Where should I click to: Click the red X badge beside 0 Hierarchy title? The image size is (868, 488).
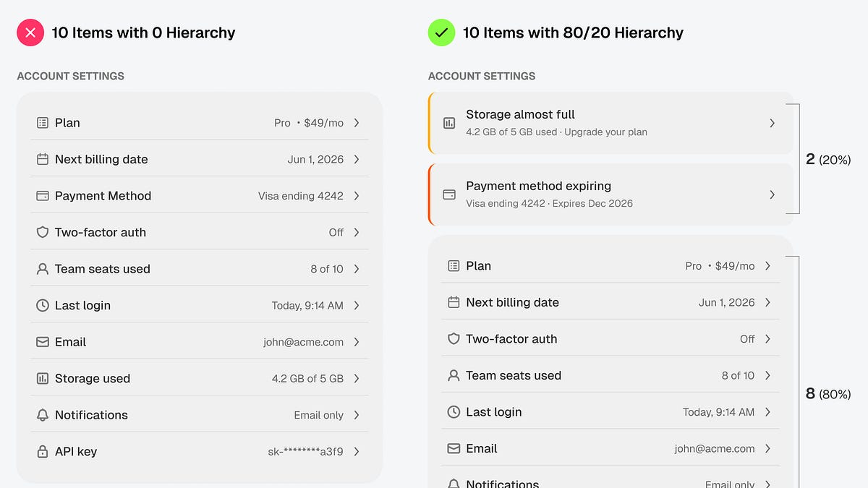[30, 33]
